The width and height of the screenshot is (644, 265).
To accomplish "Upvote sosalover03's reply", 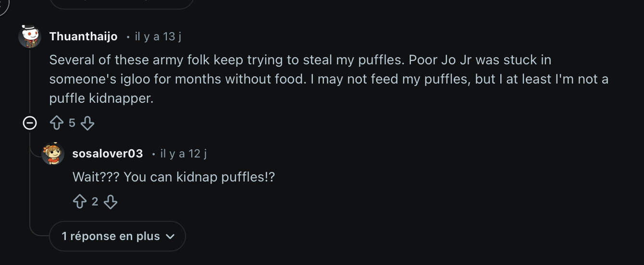I will pyautogui.click(x=80, y=202).
